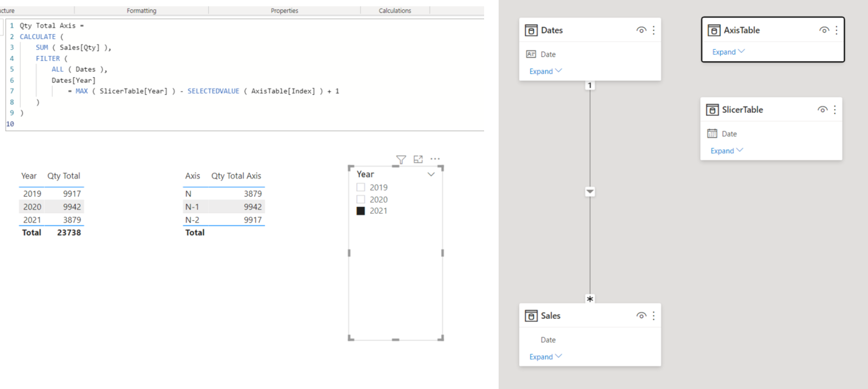Check the 2019 box in Year slicer
This screenshot has width=868, height=389.
point(361,187)
